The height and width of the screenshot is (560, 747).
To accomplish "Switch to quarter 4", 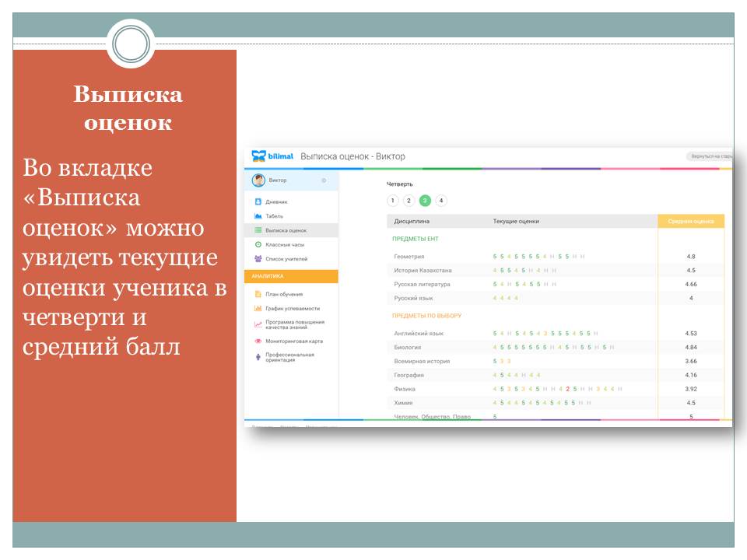I will 441,201.
